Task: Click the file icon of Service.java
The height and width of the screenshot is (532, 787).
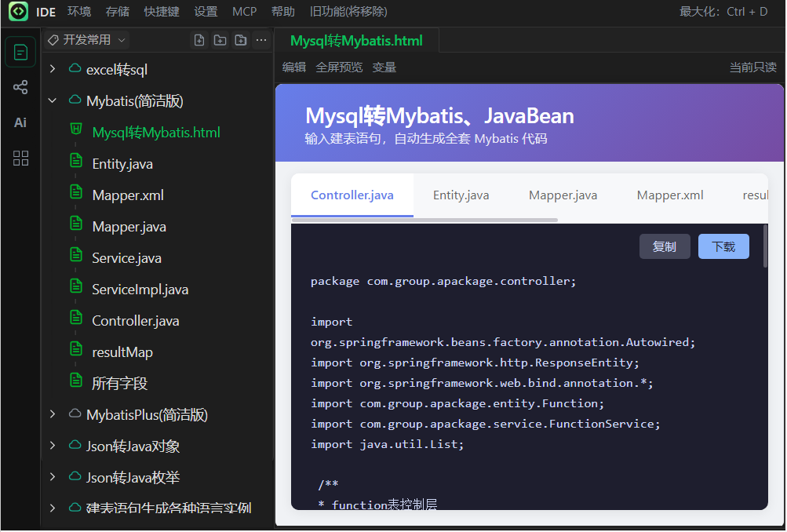Action: click(76, 255)
